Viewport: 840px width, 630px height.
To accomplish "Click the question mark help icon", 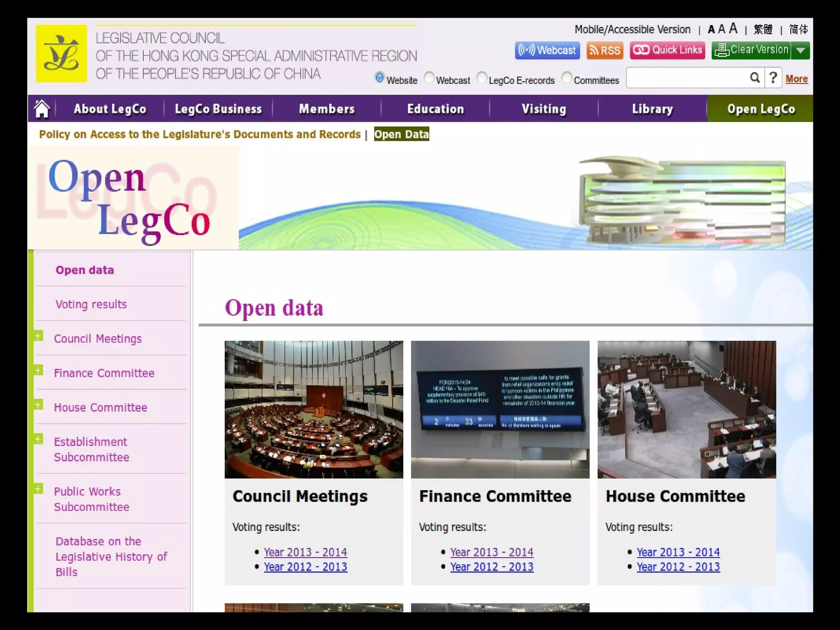I will pos(773,78).
